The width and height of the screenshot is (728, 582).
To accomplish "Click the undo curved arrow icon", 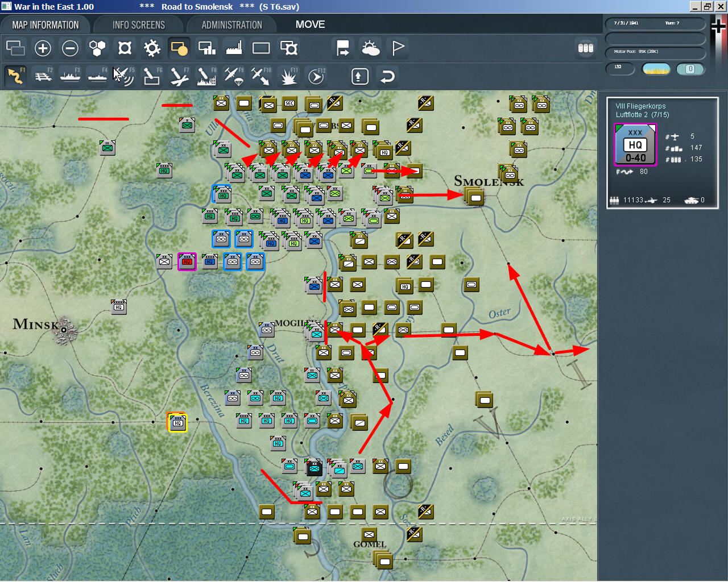I will click(x=387, y=76).
